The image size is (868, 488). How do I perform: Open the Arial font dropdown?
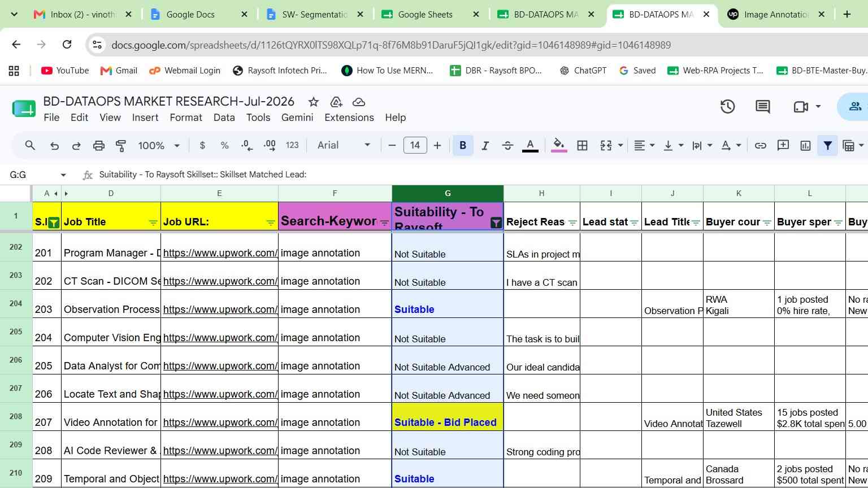pos(344,146)
